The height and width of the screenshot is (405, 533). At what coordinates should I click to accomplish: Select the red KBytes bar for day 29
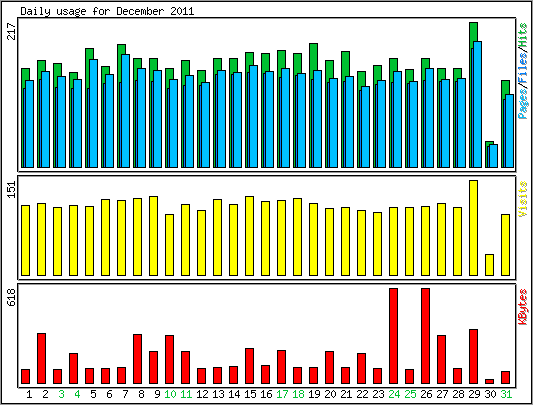[x=474, y=356]
